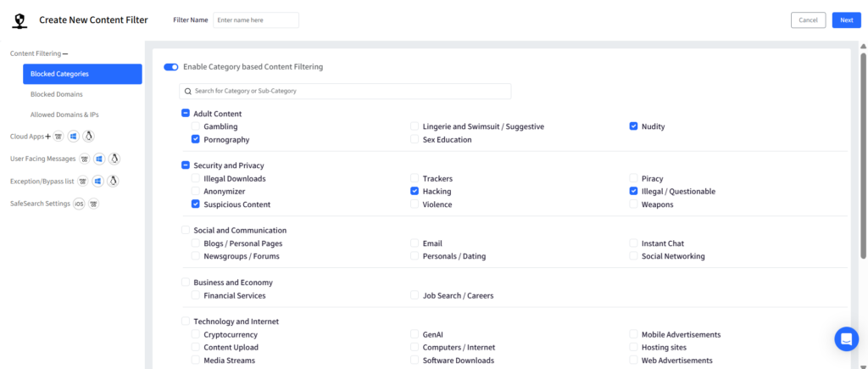Uncheck the Hacking checkbox
868x369 pixels.
(415, 191)
